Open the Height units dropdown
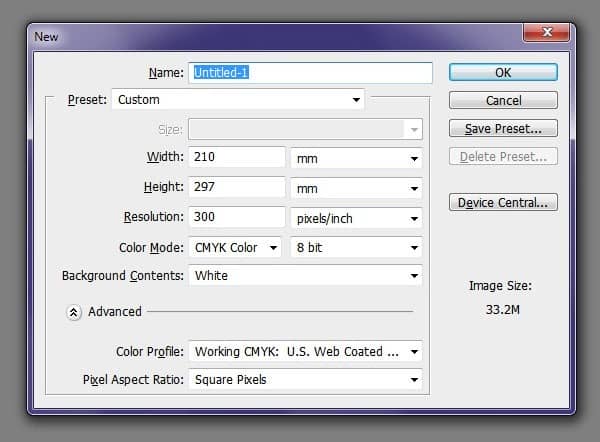The height and width of the screenshot is (442, 600). 356,188
